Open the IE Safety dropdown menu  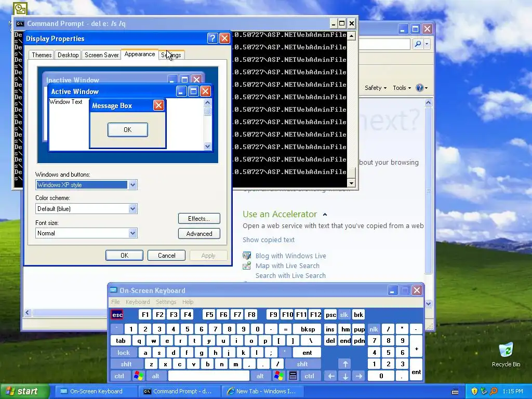(x=375, y=88)
